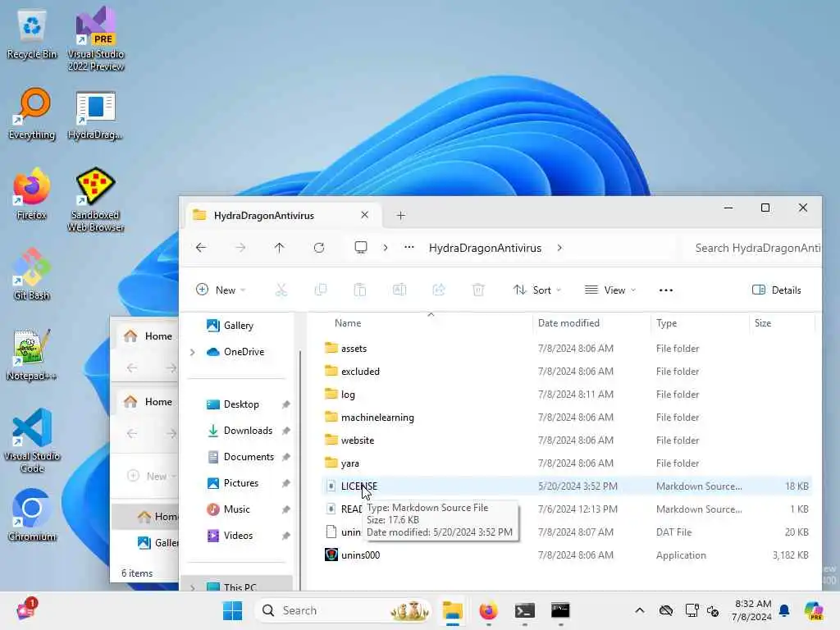Open Videos in quick access
The height and width of the screenshot is (630, 840).
coord(238,536)
